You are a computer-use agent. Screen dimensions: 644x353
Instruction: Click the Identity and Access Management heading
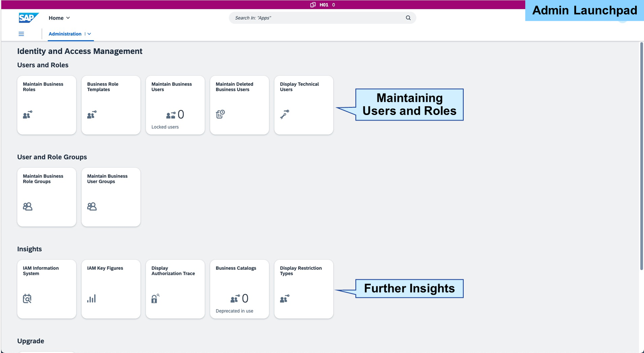[80, 51]
